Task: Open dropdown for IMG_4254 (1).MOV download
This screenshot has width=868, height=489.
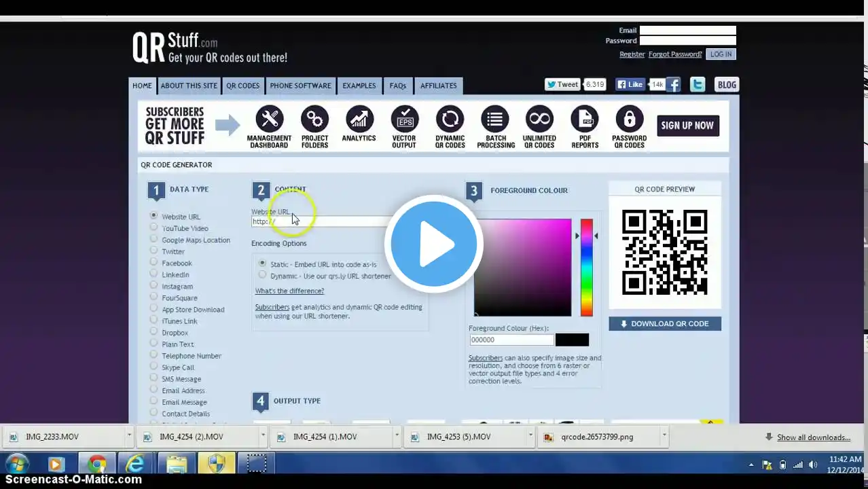Action: coord(397,437)
